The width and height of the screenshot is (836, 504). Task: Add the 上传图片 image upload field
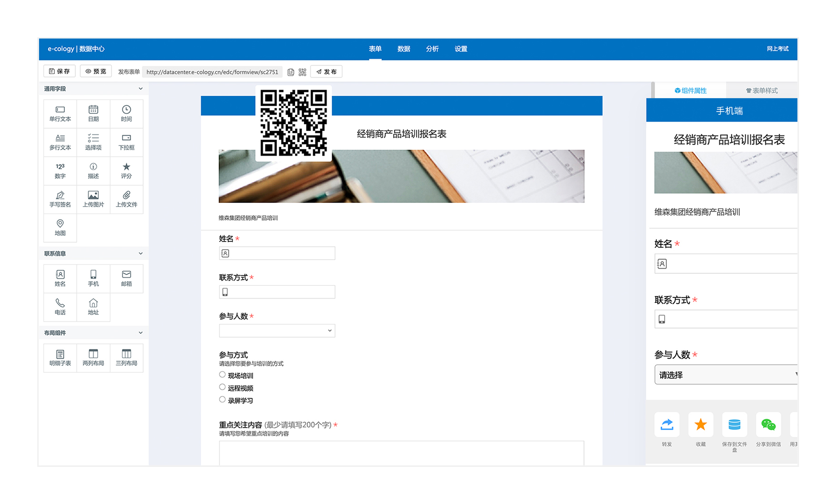click(x=93, y=199)
